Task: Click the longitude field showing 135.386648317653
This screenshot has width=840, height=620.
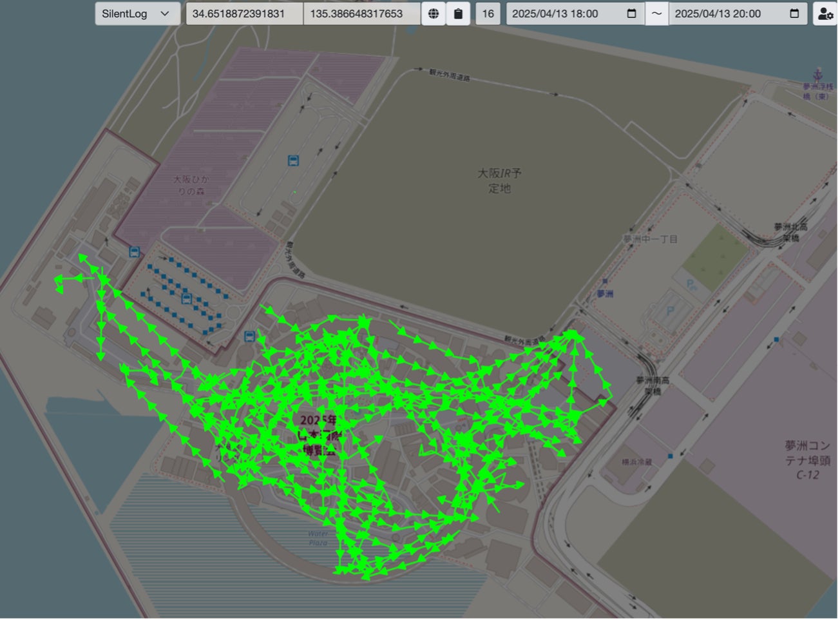Action: (362, 14)
